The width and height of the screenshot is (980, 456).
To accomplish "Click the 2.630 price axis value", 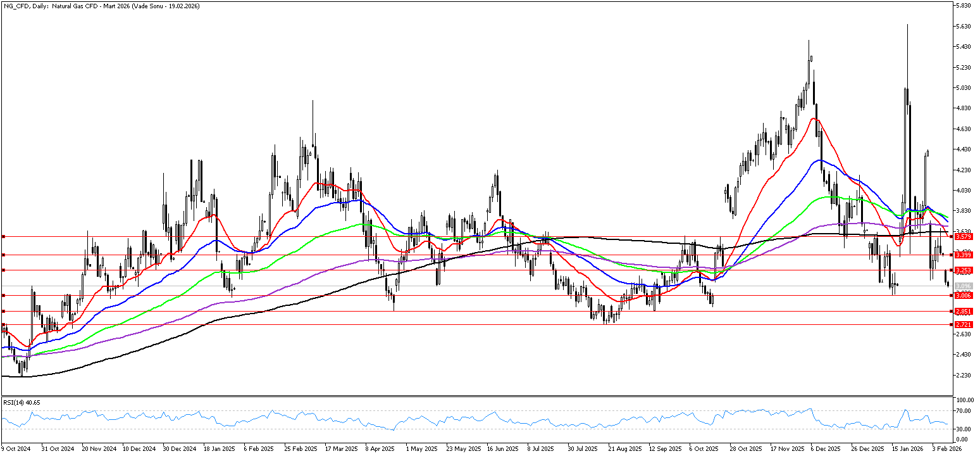I will tap(965, 334).
